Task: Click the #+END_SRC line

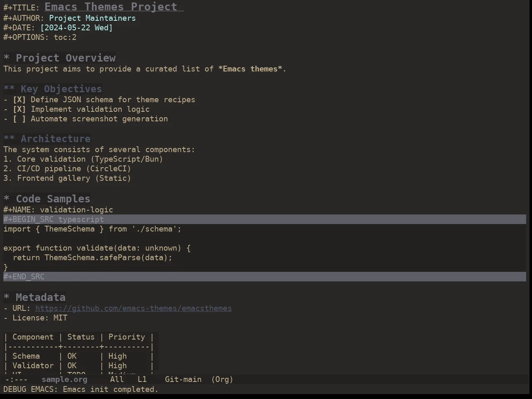Action: pos(265,277)
